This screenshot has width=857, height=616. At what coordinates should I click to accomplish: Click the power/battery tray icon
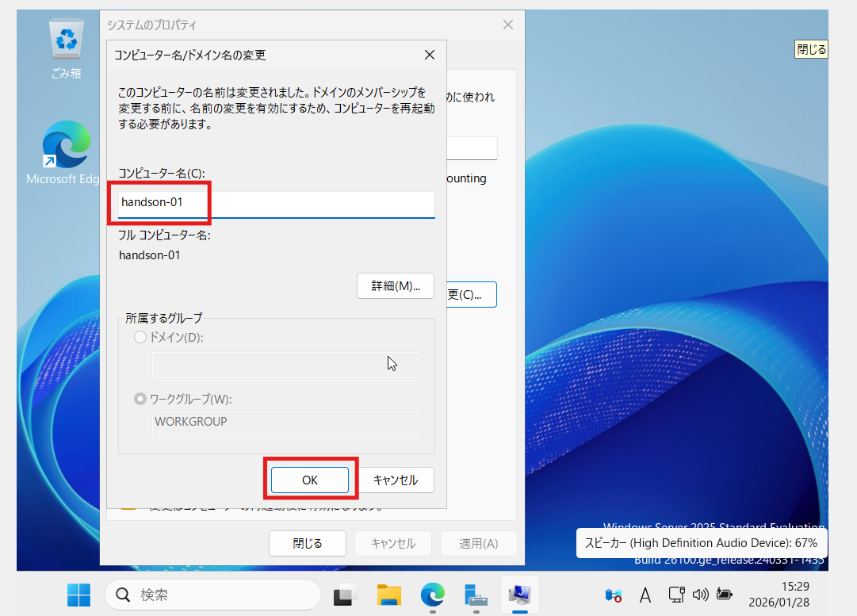coord(724,594)
